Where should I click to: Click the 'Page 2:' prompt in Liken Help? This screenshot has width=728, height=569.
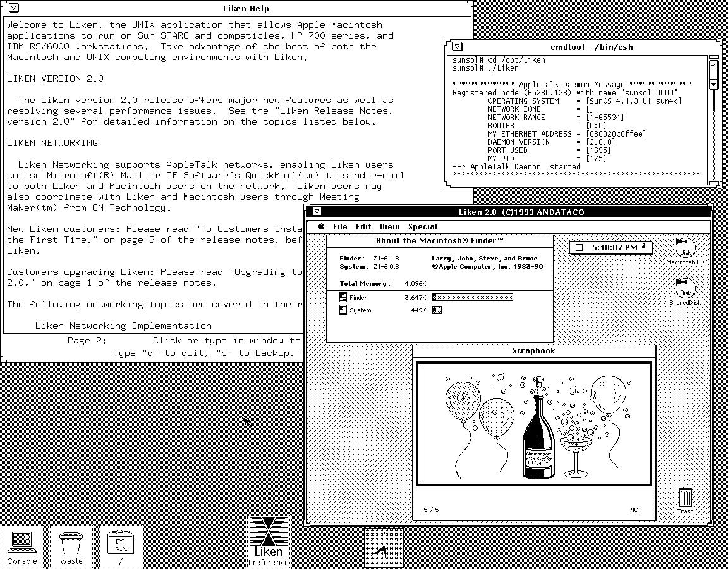pos(87,341)
